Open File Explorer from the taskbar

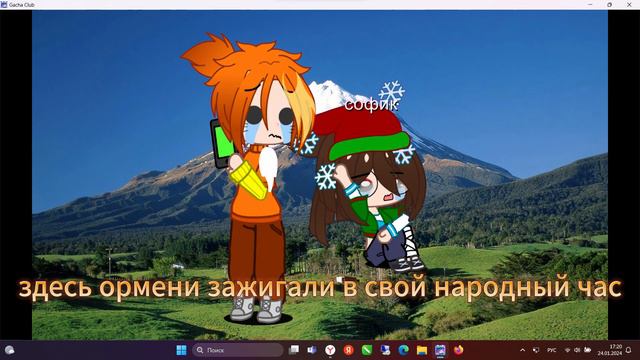(422, 350)
